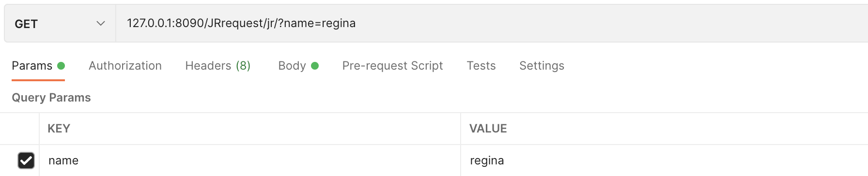The height and width of the screenshot is (176, 868).
Task: Focus the request URL field
Action: tap(492, 23)
